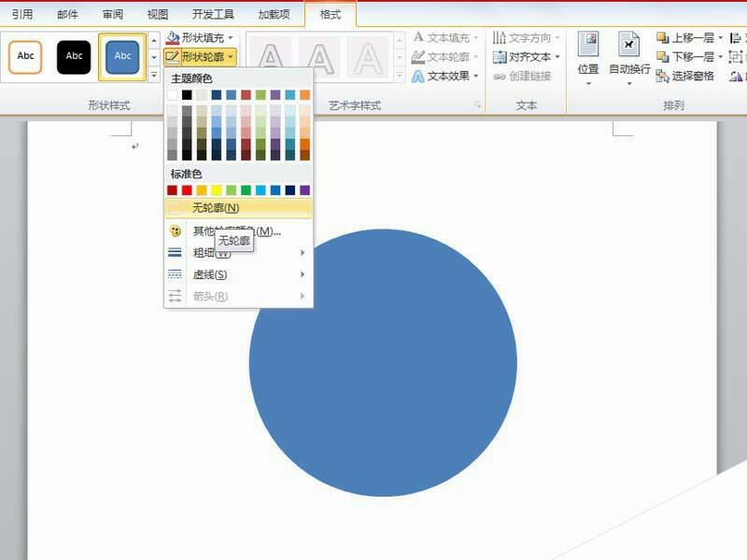Image resolution: width=747 pixels, height=560 pixels.
Task: Click the palette icon for more outline colors
Action: (x=175, y=231)
